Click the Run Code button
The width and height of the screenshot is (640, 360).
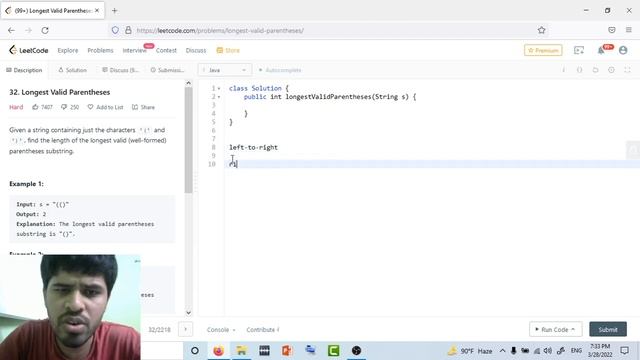click(x=555, y=329)
